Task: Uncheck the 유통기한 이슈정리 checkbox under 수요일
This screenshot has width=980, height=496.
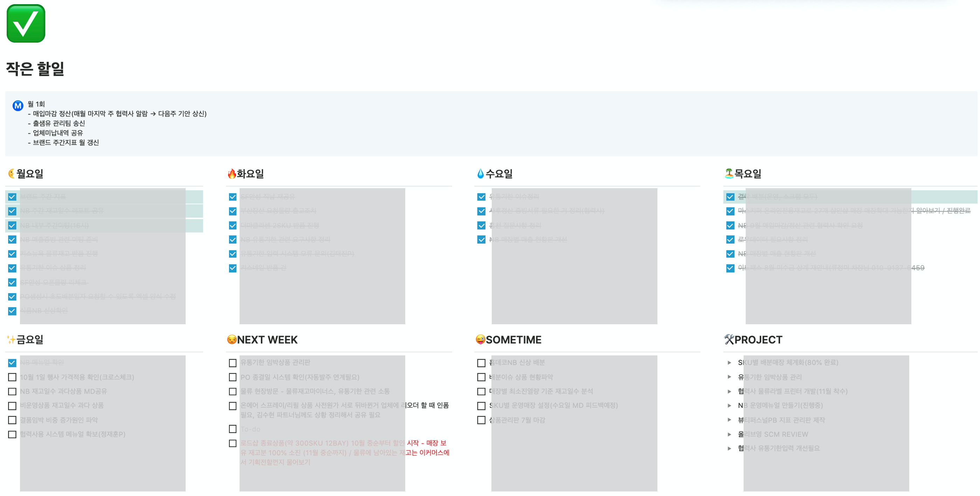Action: pyautogui.click(x=481, y=197)
